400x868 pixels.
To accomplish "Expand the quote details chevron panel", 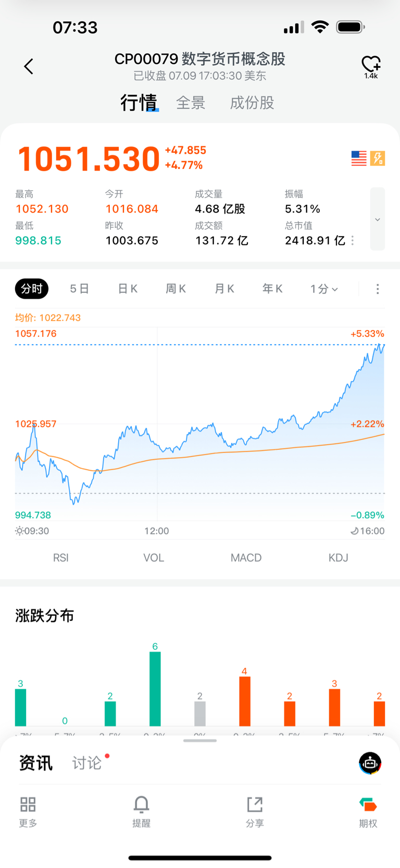I will point(378,219).
